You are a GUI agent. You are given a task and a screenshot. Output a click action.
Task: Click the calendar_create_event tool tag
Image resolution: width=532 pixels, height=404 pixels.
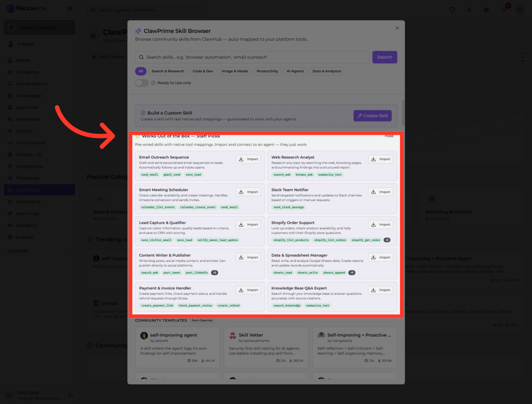coord(198,207)
